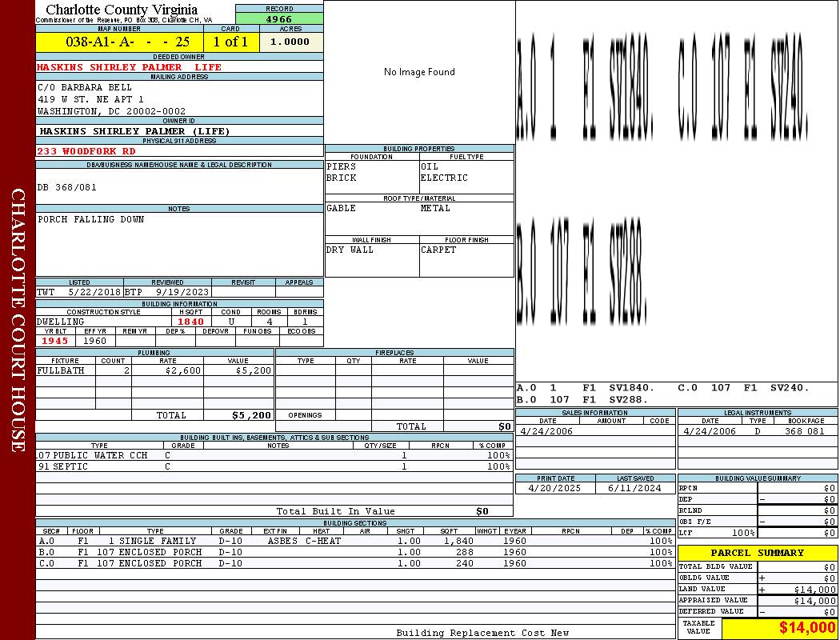The height and width of the screenshot is (640, 840).
Task: Click section A.0 SINGLE FAMILY row
Action: (356, 542)
